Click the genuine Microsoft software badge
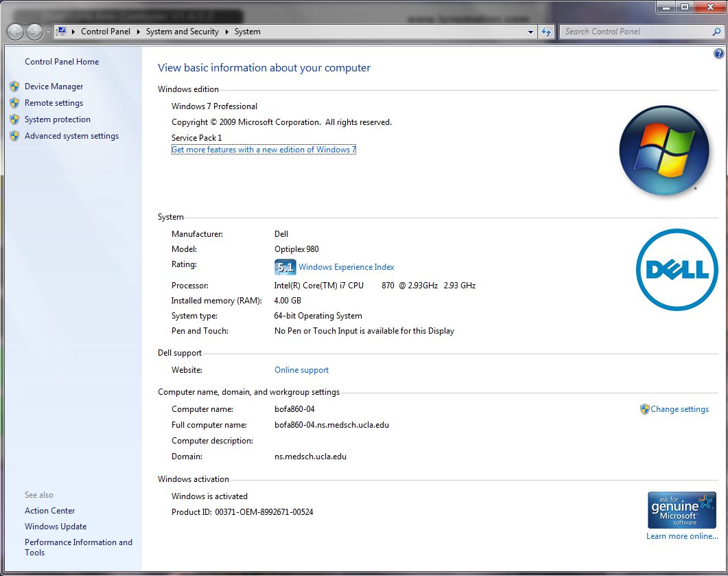This screenshot has height=576, width=728. (681, 510)
